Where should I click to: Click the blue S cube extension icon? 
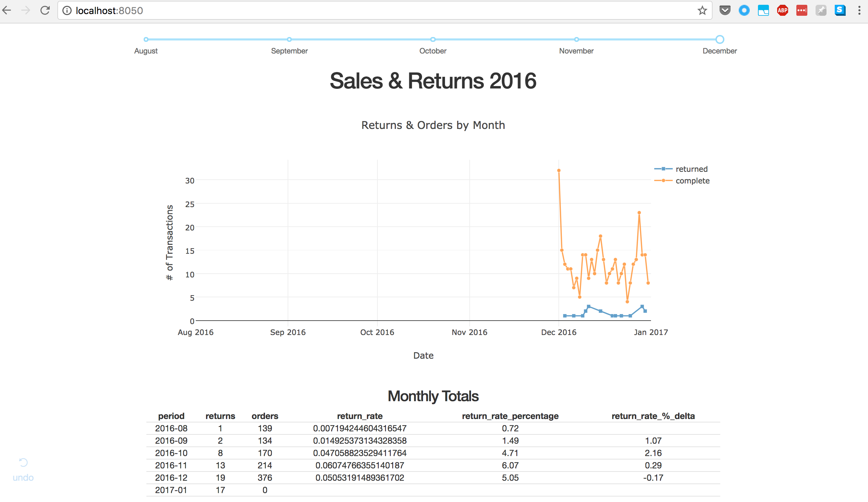pyautogui.click(x=840, y=10)
